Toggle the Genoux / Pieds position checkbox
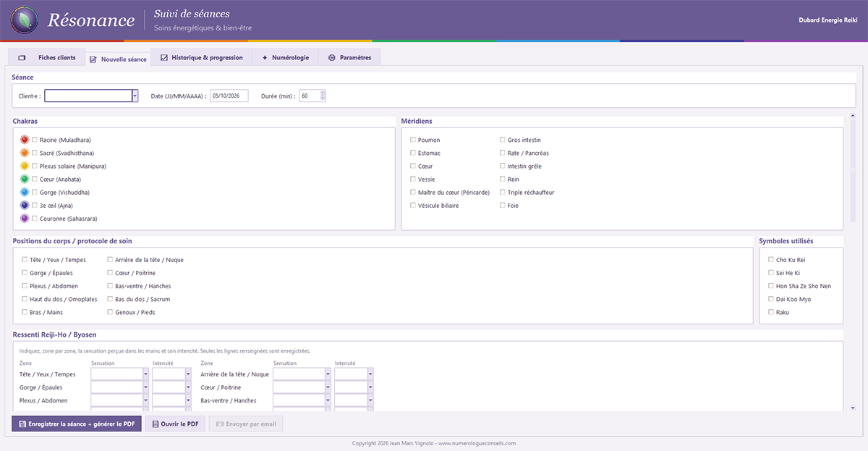 click(111, 312)
